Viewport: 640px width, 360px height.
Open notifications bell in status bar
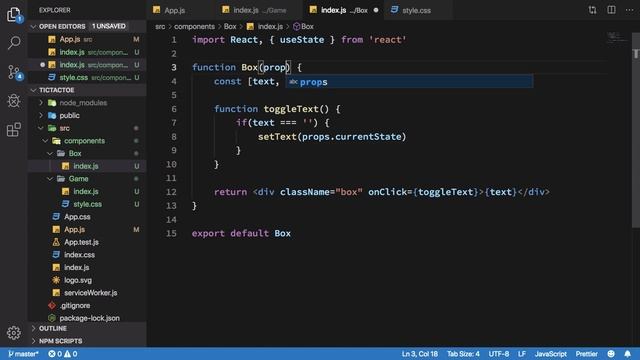627,353
